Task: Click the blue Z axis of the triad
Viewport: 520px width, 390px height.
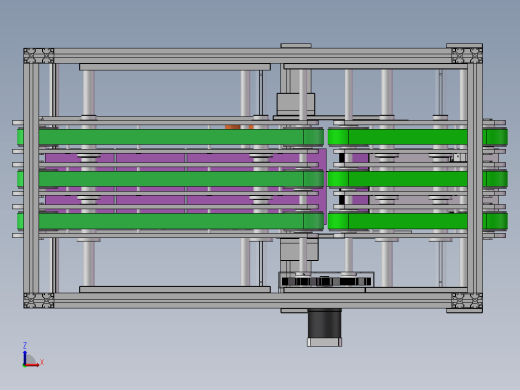Action: (25, 357)
